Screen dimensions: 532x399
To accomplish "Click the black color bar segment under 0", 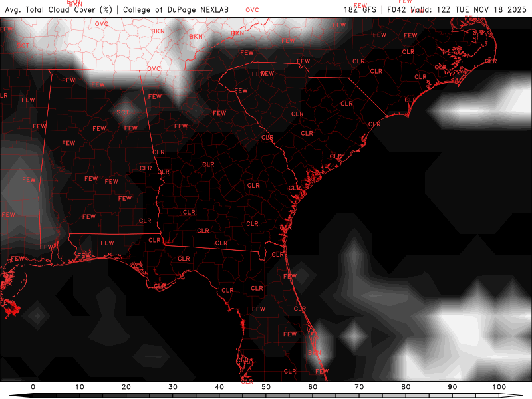I will click(45, 396).
